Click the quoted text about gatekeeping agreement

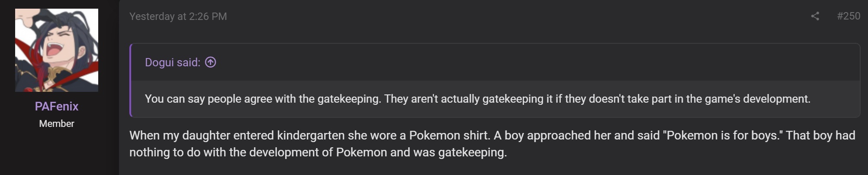pyautogui.click(x=477, y=99)
